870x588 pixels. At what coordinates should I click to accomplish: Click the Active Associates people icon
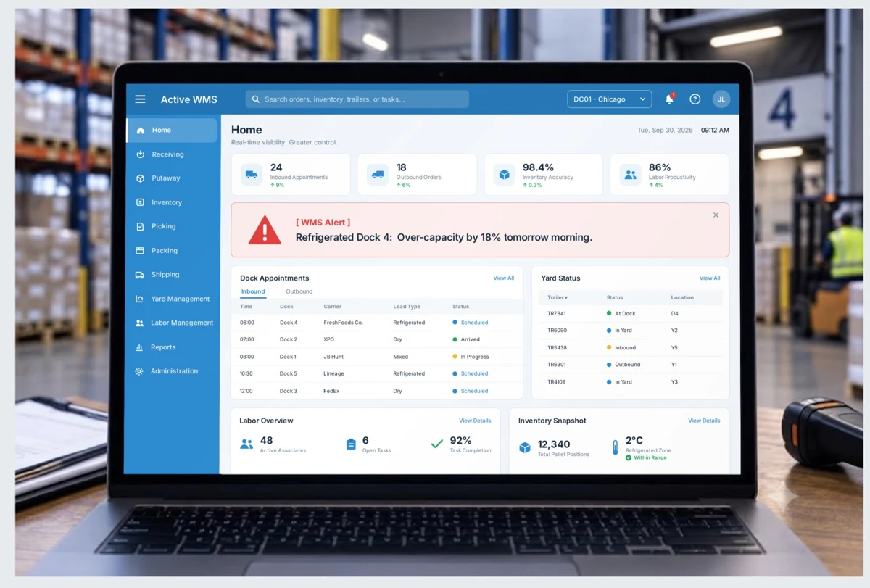tap(246, 444)
